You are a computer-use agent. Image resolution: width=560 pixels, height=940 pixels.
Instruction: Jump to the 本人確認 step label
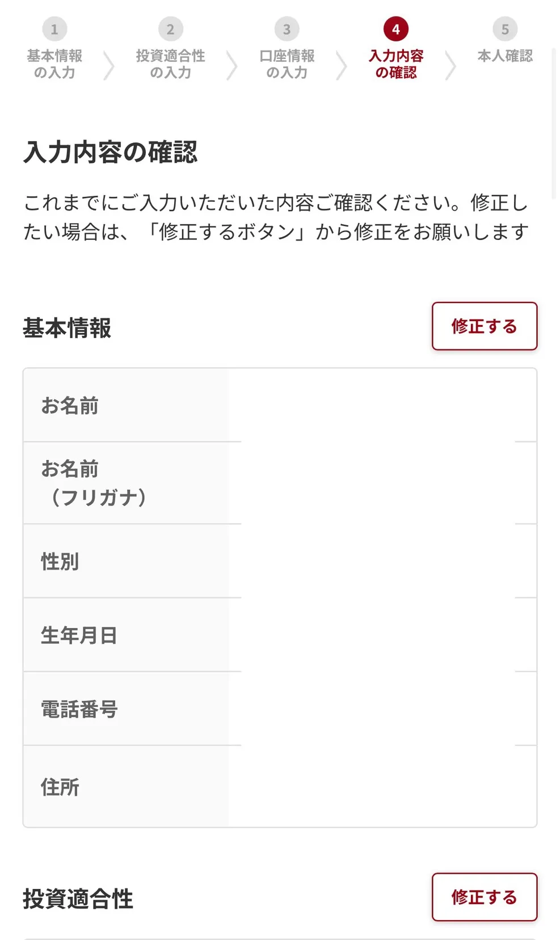tap(505, 56)
